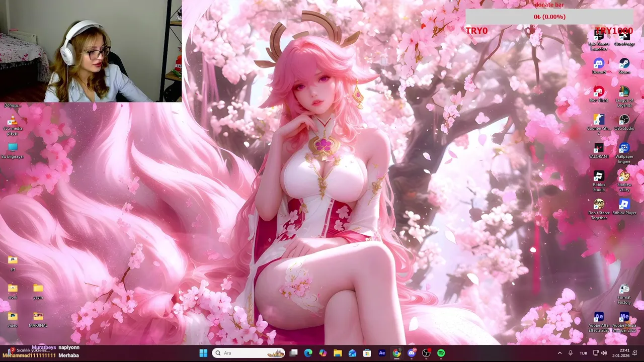Select the yayın folder on desktop

(x=38, y=292)
